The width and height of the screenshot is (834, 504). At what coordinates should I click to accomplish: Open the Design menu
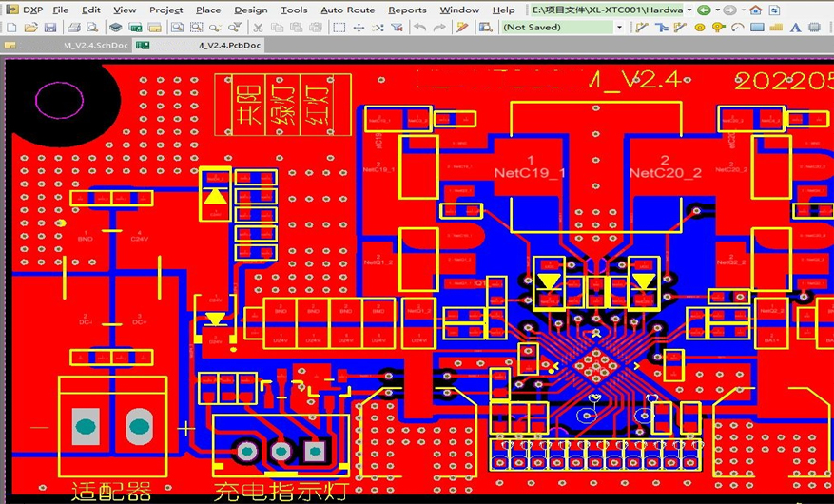tap(250, 10)
